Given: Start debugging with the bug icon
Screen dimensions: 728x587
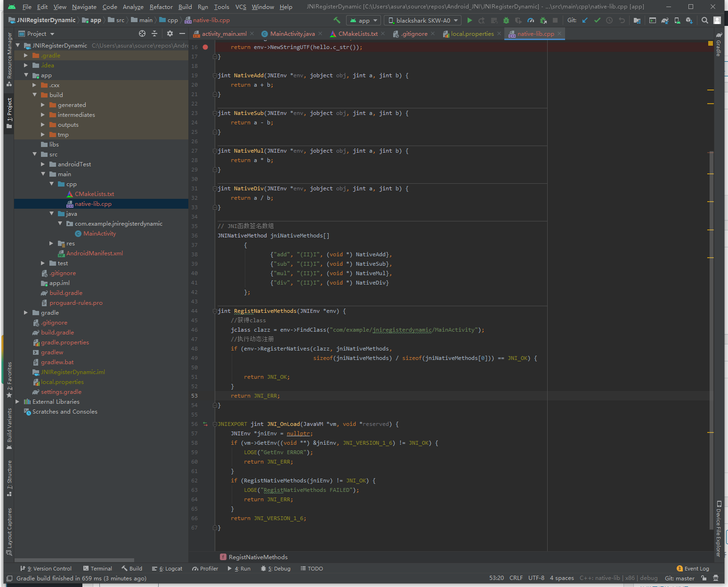Looking at the screenshot, I should coord(506,20).
